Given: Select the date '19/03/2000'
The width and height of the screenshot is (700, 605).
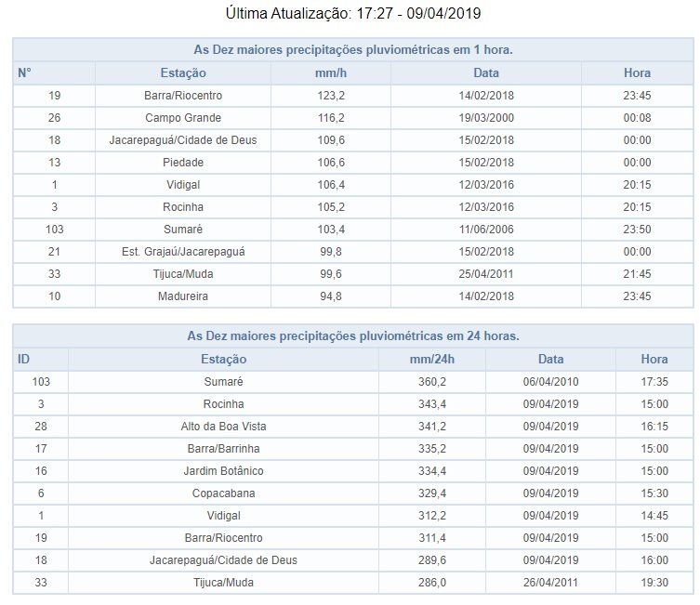Looking at the screenshot, I should coord(486,118).
